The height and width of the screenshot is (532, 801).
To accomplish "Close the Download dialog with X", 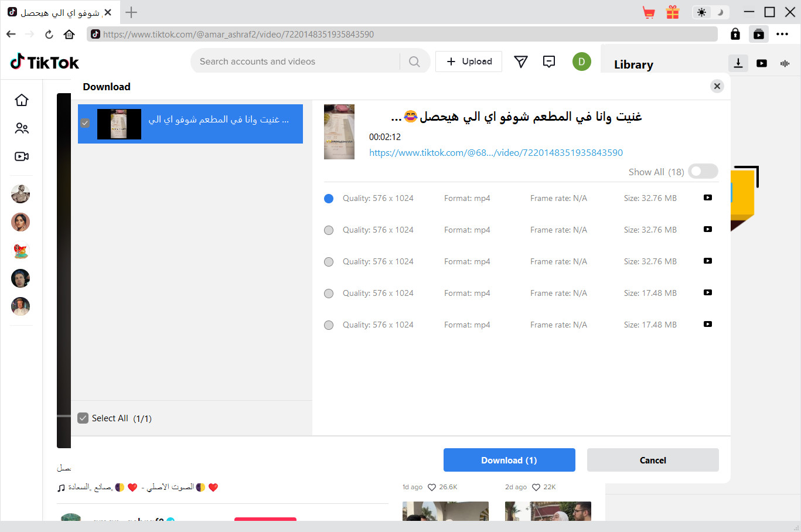I will coord(717,86).
